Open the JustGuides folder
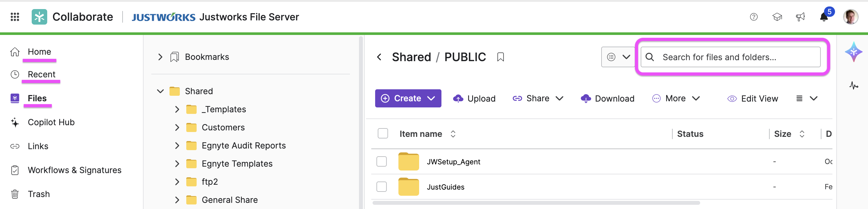This screenshot has height=209, width=868. (445, 187)
